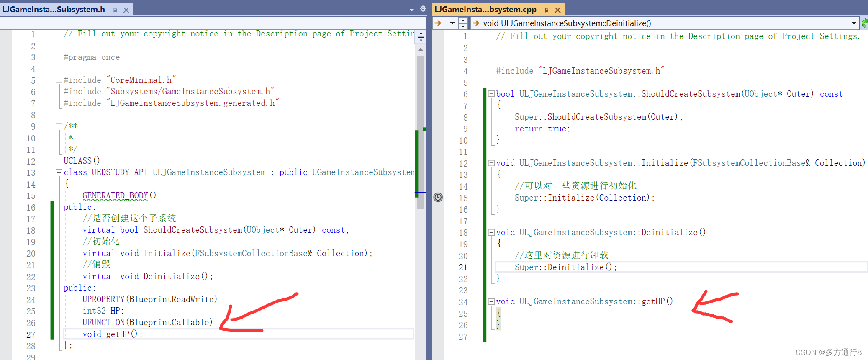Image resolution: width=868 pixels, height=360 pixels.
Task: Close the LJGameInstanceSubsystem.cpp tab
Action: pos(557,10)
